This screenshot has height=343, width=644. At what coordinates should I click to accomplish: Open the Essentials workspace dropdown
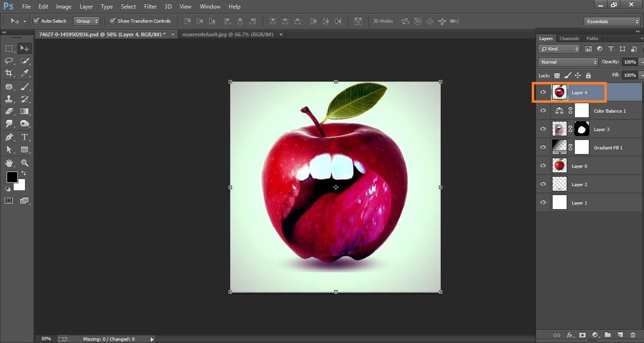coord(611,21)
